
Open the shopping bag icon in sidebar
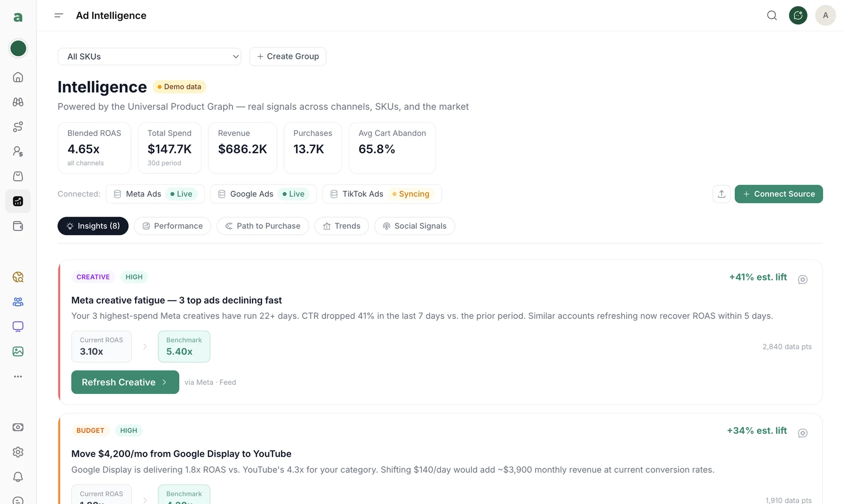coord(18,176)
